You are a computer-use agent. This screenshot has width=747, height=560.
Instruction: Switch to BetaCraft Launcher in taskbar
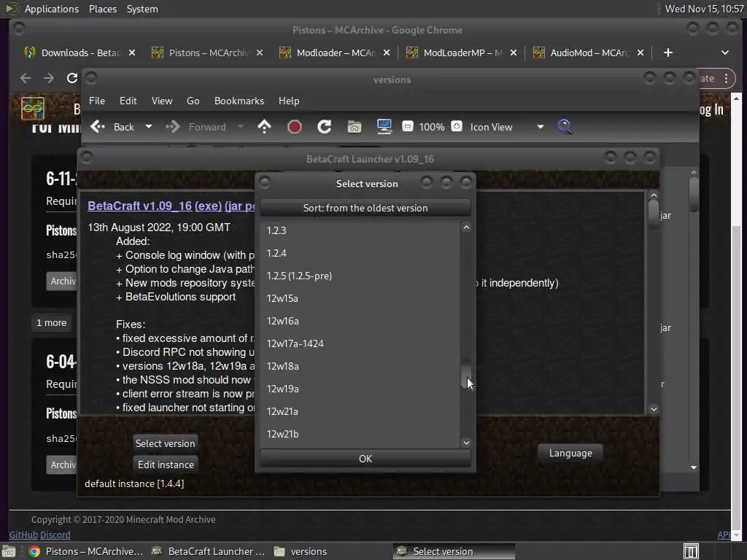(x=209, y=551)
